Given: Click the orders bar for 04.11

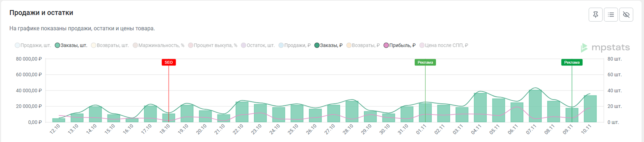Looking at the screenshot, I should click(480, 108).
